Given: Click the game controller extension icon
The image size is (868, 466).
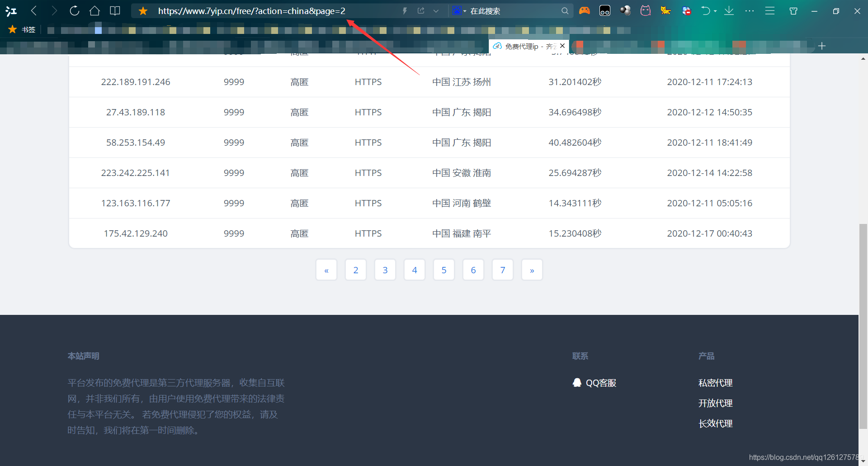Looking at the screenshot, I should (585, 10).
